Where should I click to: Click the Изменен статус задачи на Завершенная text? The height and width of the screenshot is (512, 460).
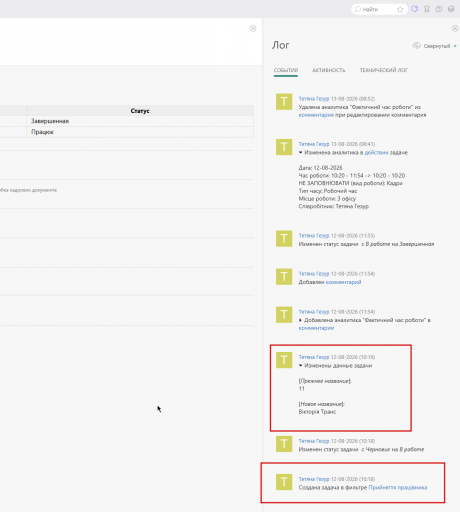pyautogui.click(x=366, y=244)
